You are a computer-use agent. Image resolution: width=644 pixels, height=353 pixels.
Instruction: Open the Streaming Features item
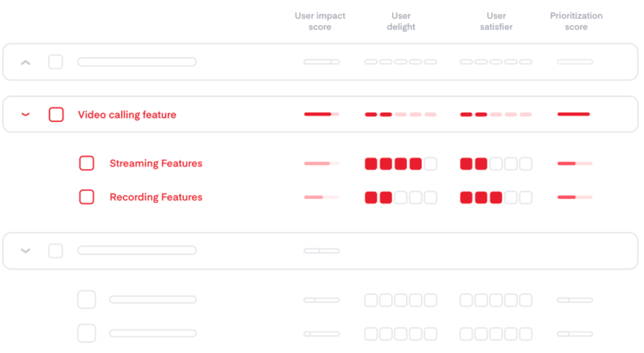click(x=156, y=163)
